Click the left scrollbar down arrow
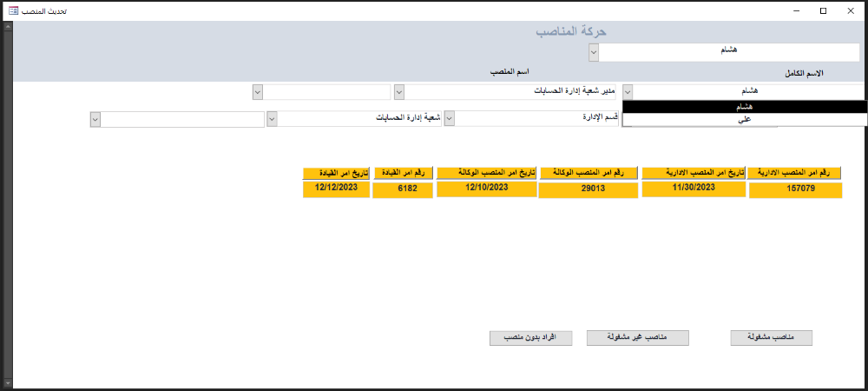 (x=8, y=381)
